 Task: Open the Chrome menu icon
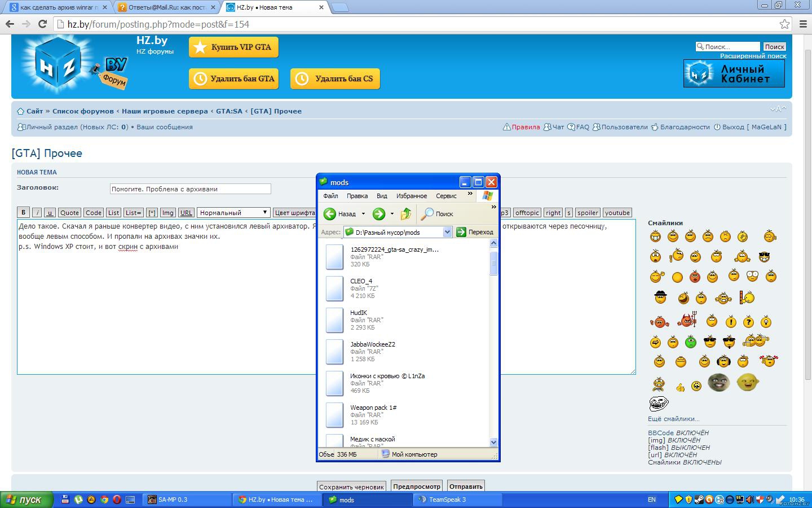pyautogui.click(x=803, y=24)
